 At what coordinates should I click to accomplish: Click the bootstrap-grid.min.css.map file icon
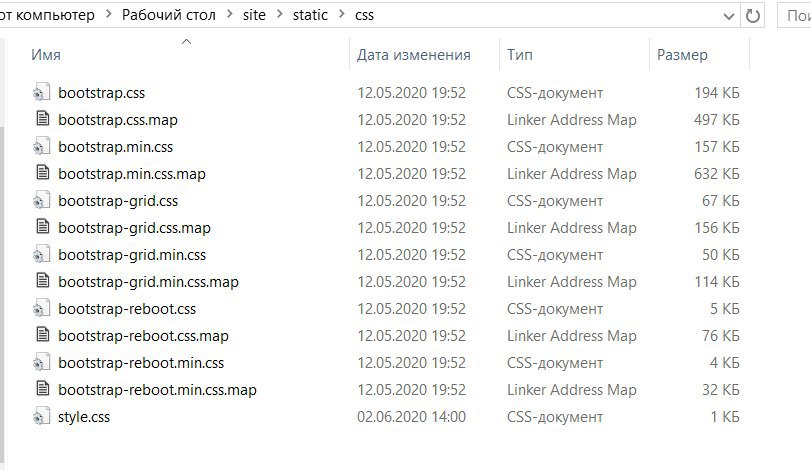coord(42,281)
